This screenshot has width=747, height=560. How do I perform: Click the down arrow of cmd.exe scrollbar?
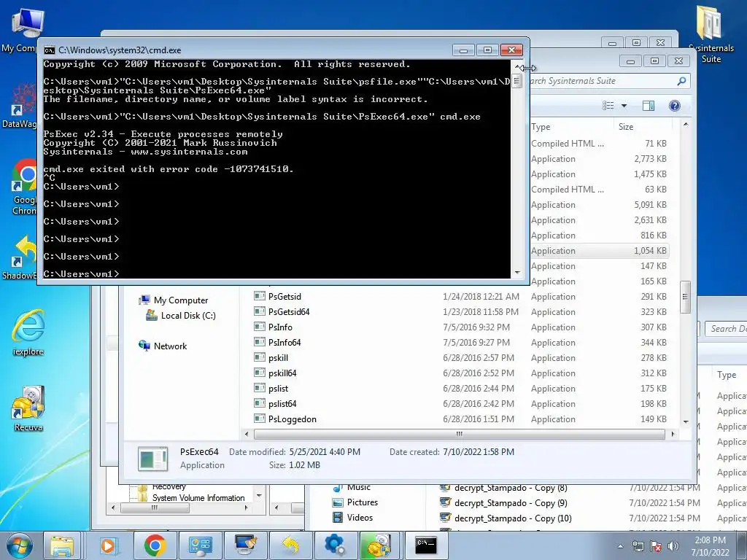pos(517,273)
